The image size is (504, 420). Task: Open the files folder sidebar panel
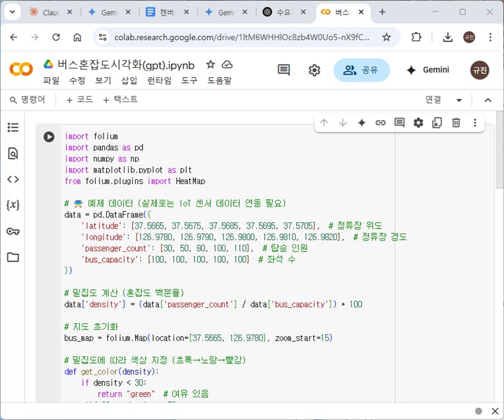pyautogui.click(x=13, y=257)
